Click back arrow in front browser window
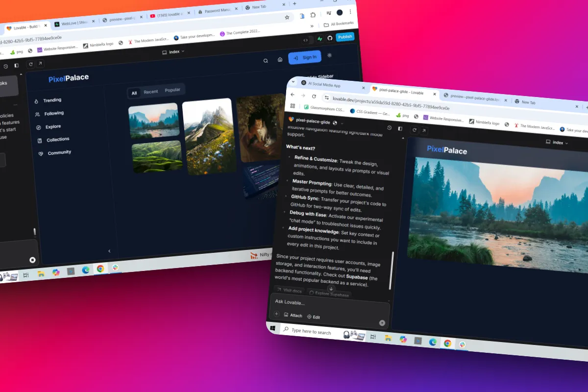This screenshot has height=392, width=588. (x=293, y=94)
